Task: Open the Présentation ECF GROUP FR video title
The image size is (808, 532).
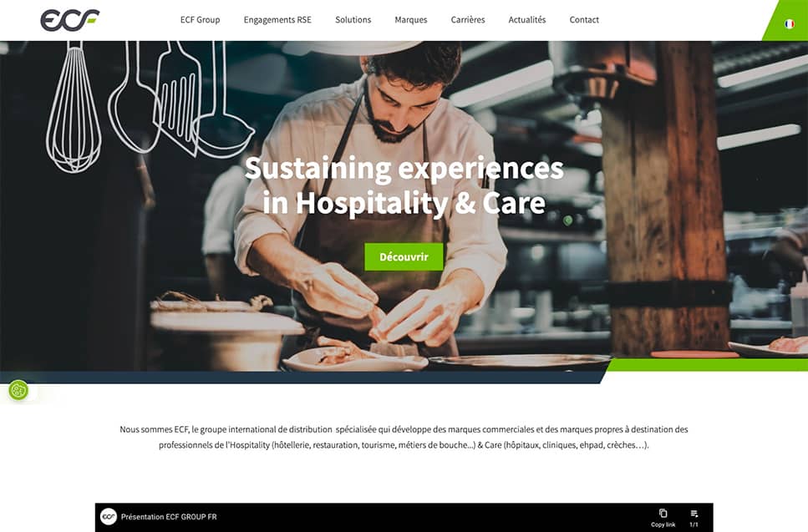Action: (x=169, y=517)
